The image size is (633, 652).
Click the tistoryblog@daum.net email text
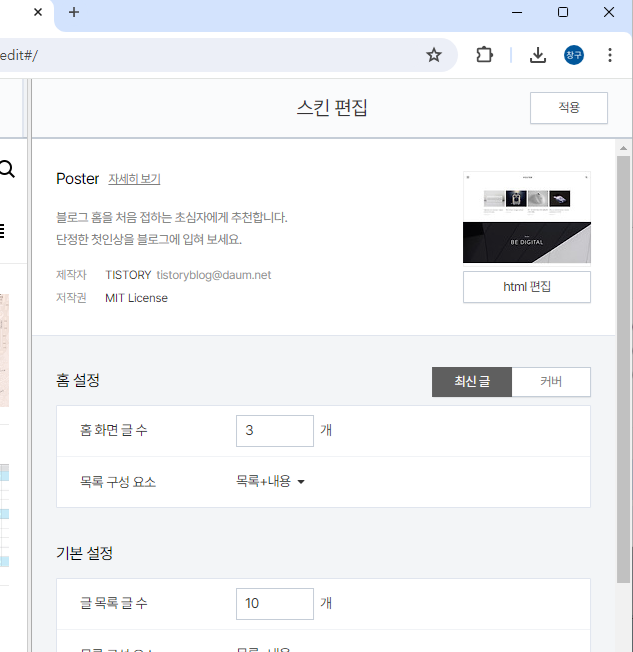pyautogui.click(x=214, y=275)
